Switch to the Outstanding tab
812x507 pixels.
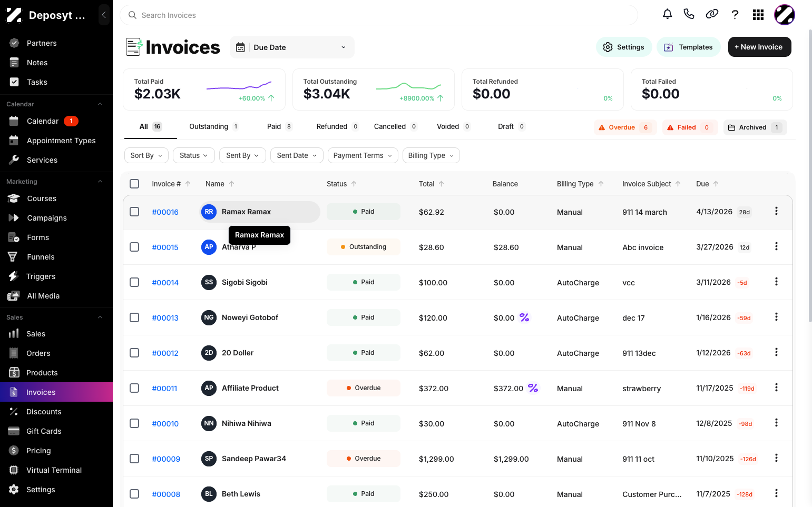[x=213, y=126]
